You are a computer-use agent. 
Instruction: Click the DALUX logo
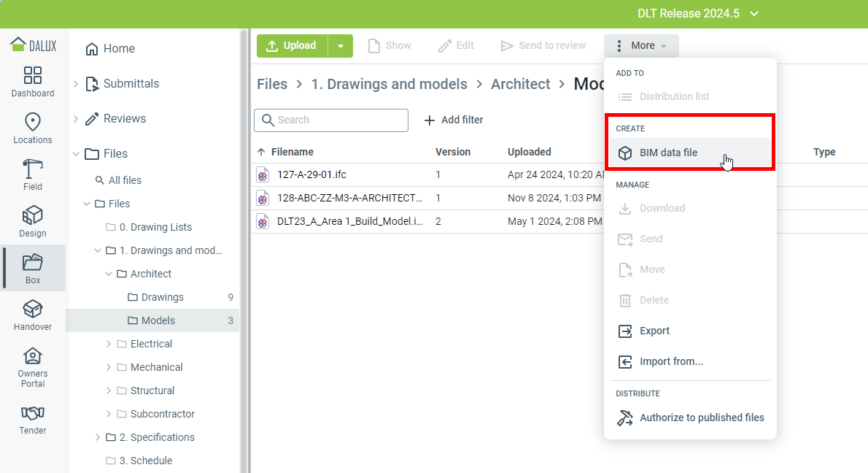33,45
